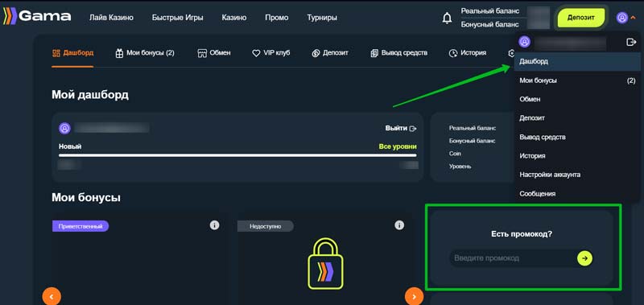The height and width of the screenshot is (305, 644).
Task: Click the Недоступно bonus badge
Action: click(266, 226)
